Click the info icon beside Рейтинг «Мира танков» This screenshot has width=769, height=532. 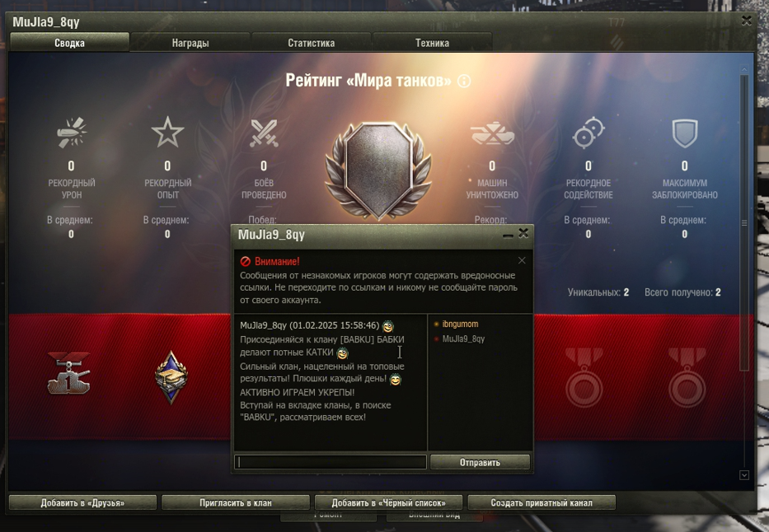(x=464, y=81)
